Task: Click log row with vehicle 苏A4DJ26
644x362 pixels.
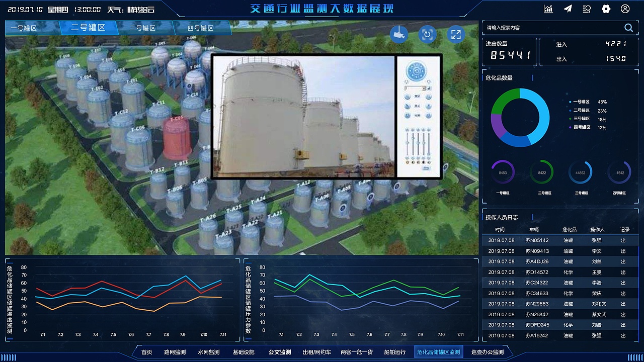Action: (560, 261)
